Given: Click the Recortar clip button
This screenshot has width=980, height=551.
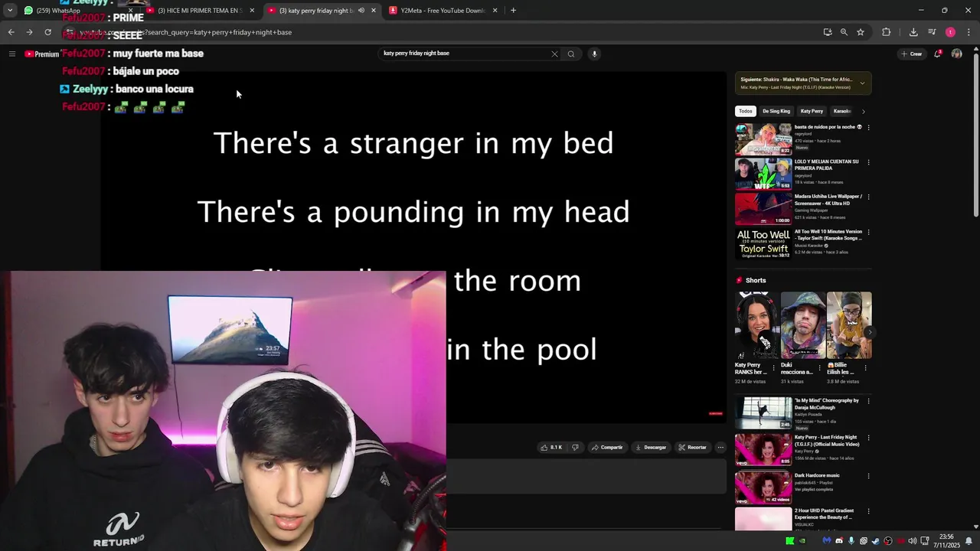Looking at the screenshot, I should click(692, 448).
